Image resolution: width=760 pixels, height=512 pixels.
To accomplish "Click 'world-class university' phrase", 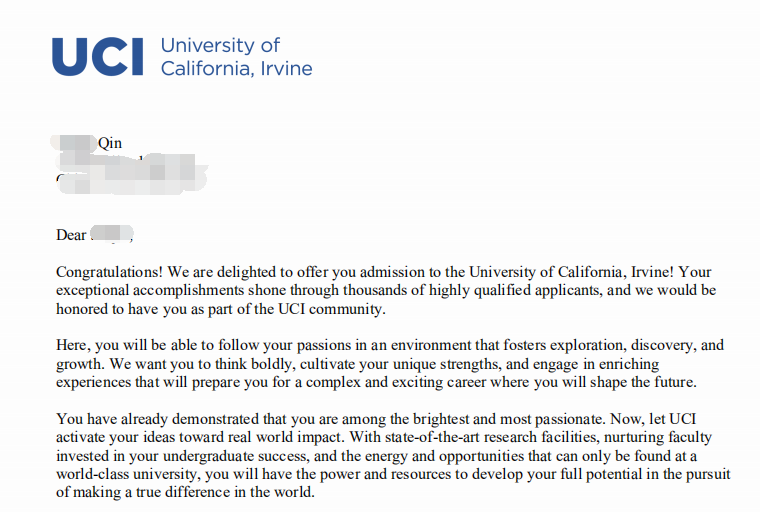I will point(127,474).
